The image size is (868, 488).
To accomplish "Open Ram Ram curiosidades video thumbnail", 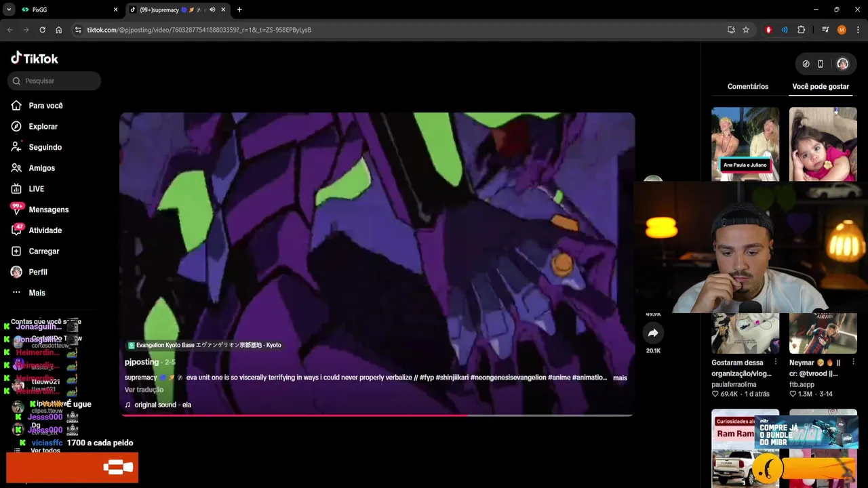I will click(745, 448).
